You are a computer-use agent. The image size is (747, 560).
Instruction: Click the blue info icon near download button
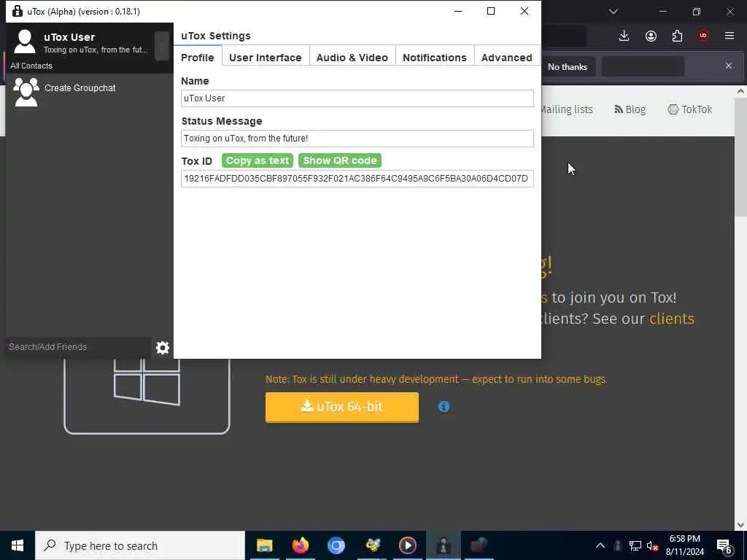click(444, 407)
